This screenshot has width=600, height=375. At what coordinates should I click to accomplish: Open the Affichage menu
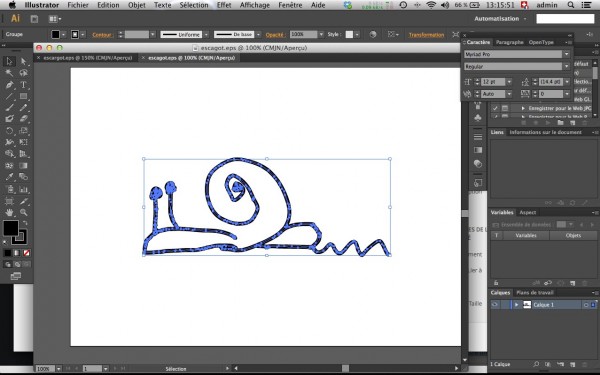click(255, 5)
